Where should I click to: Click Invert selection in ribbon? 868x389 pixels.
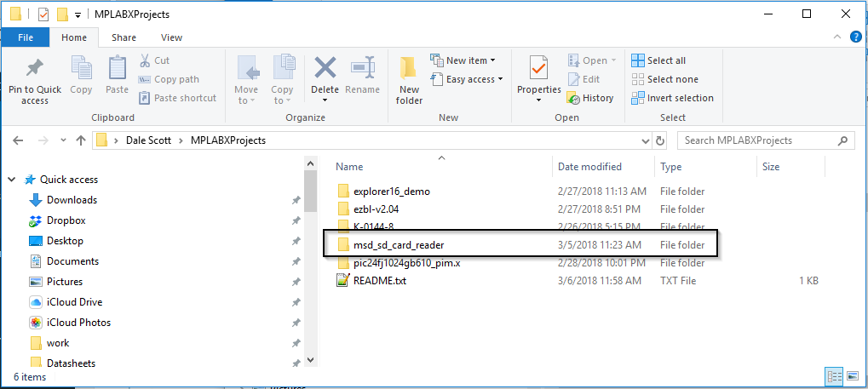673,98
